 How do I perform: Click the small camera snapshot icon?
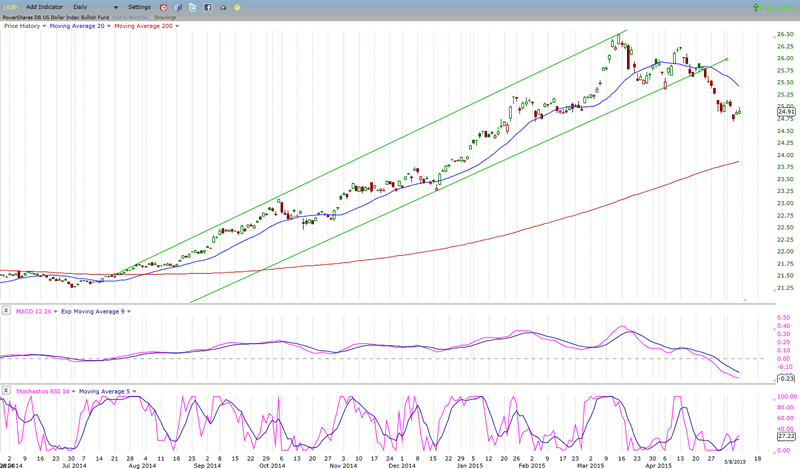pyautogui.click(x=223, y=8)
